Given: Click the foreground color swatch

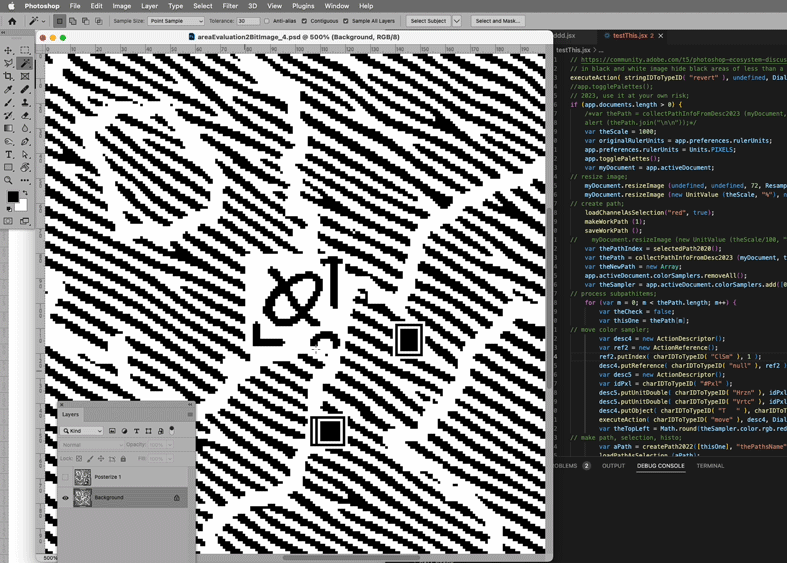Looking at the screenshot, I should click(13, 197).
